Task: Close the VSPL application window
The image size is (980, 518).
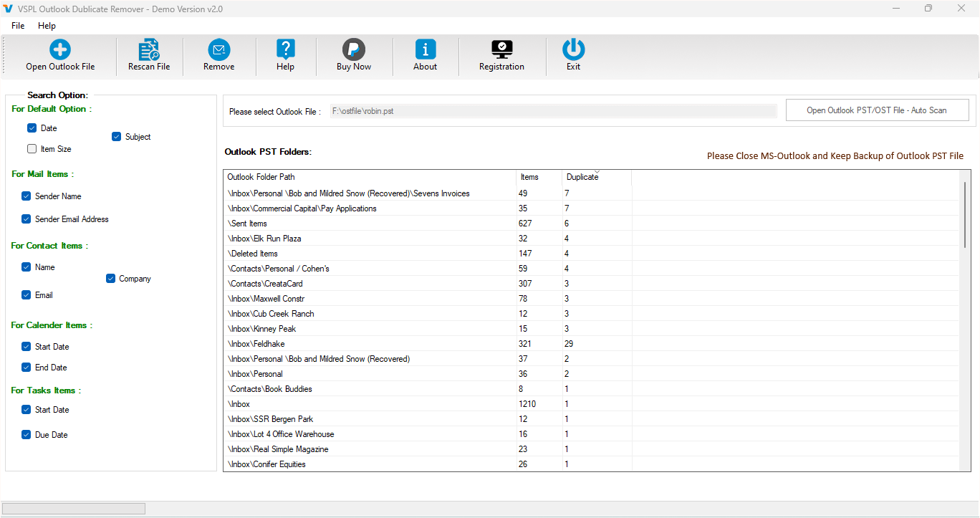Action: 961,9
